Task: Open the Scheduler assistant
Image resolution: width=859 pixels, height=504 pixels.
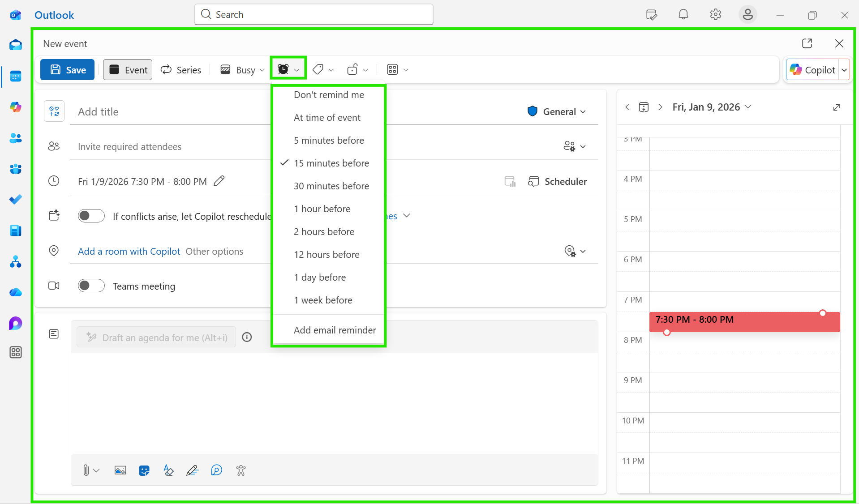Action: pyautogui.click(x=558, y=181)
